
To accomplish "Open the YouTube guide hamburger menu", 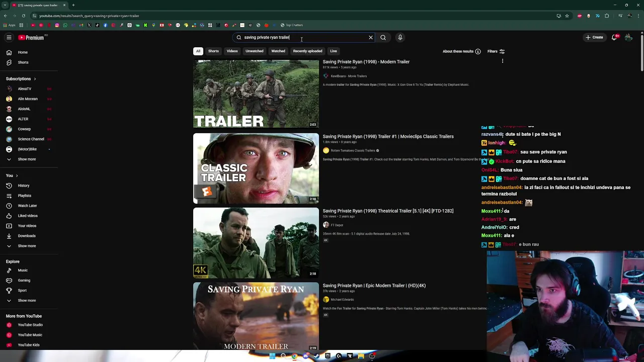I will [x=9, y=37].
